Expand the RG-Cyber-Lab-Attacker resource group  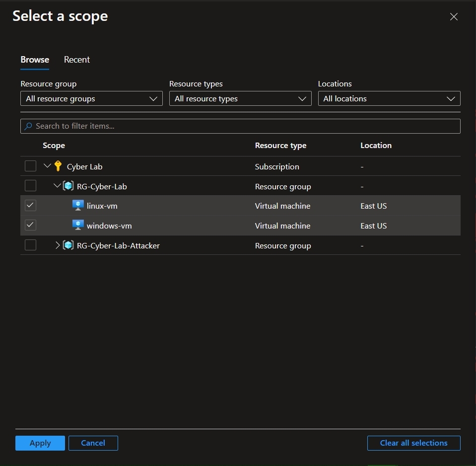pos(58,245)
